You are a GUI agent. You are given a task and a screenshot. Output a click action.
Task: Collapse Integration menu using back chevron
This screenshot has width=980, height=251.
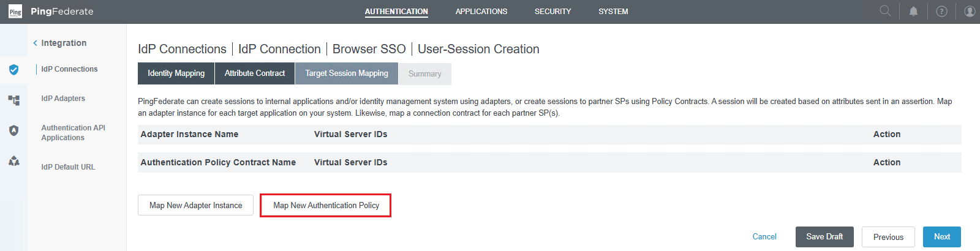35,43
